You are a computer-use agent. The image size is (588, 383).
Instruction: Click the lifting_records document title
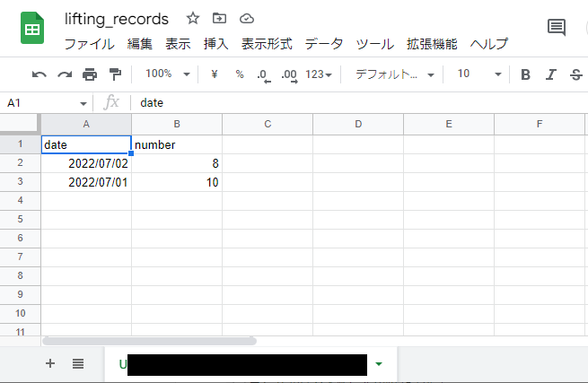116,19
